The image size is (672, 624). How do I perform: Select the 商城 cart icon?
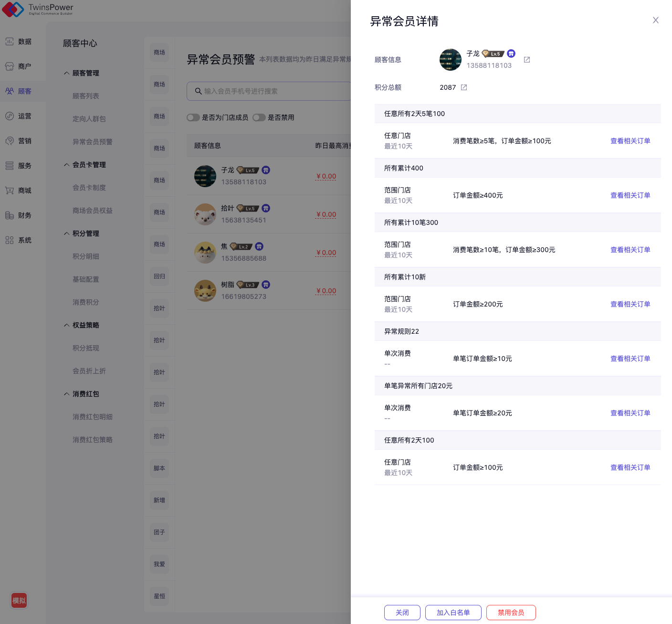pos(10,190)
